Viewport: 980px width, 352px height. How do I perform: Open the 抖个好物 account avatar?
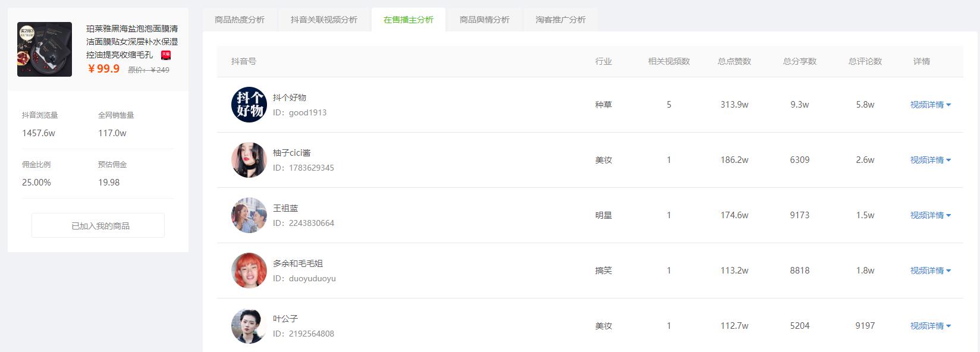point(249,105)
